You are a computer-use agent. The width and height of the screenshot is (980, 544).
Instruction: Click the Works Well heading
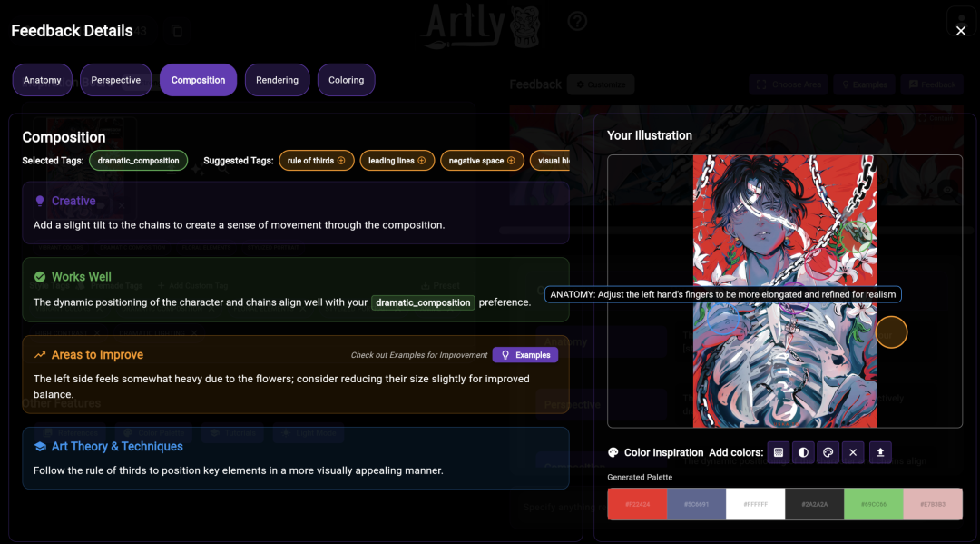[x=82, y=276]
